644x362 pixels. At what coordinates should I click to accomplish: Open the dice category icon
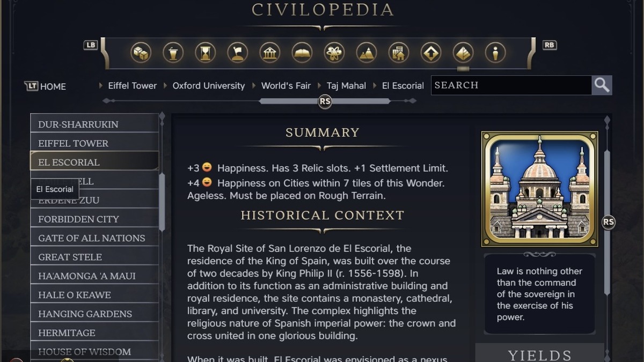click(141, 53)
